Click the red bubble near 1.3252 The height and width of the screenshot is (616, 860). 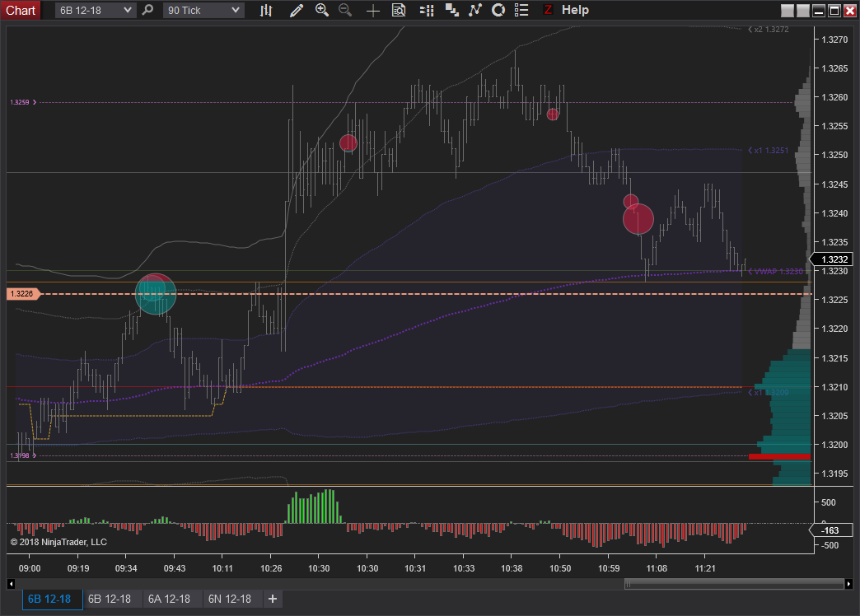(348, 143)
